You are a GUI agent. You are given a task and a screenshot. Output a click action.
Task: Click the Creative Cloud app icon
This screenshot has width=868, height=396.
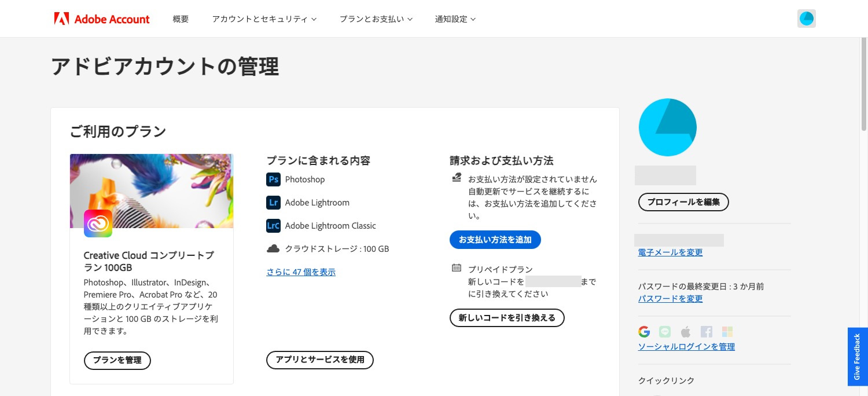[98, 223]
